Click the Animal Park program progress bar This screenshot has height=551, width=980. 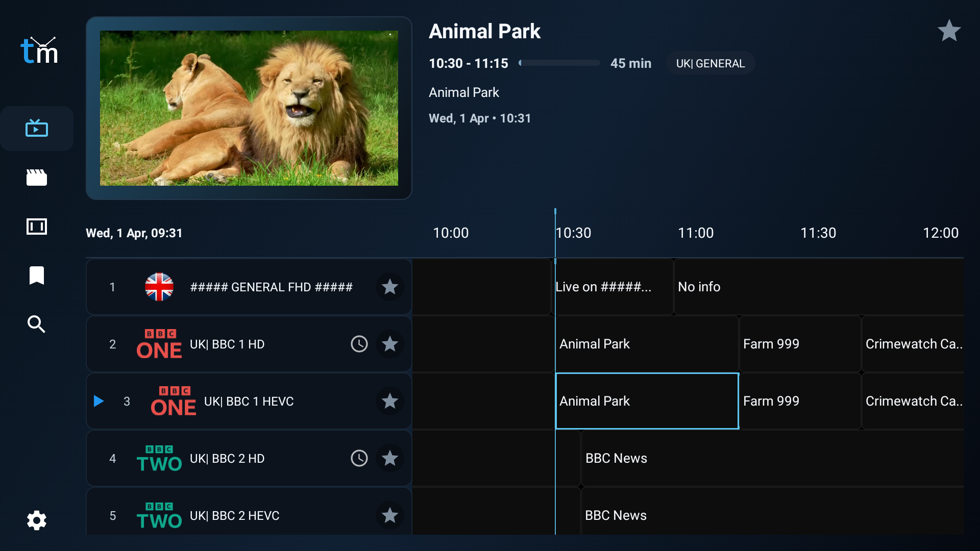tap(559, 63)
